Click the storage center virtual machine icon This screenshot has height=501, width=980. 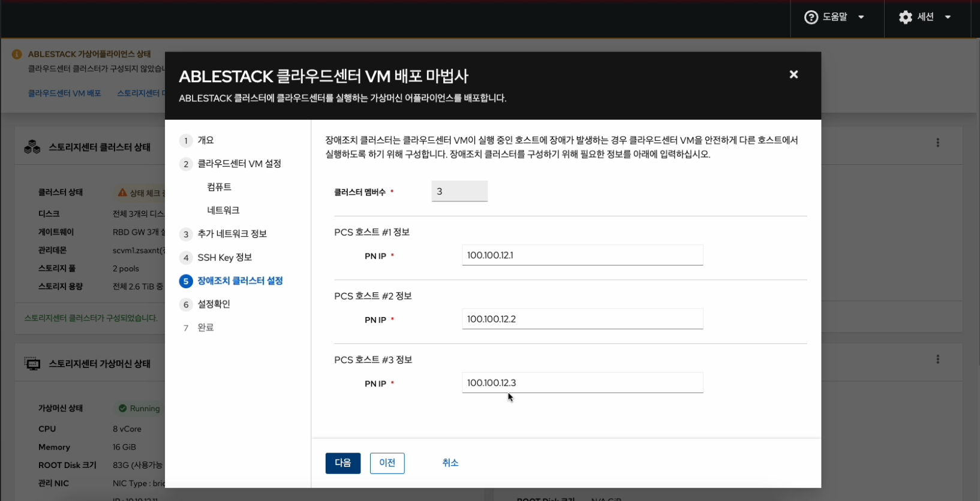pos(32,364)
